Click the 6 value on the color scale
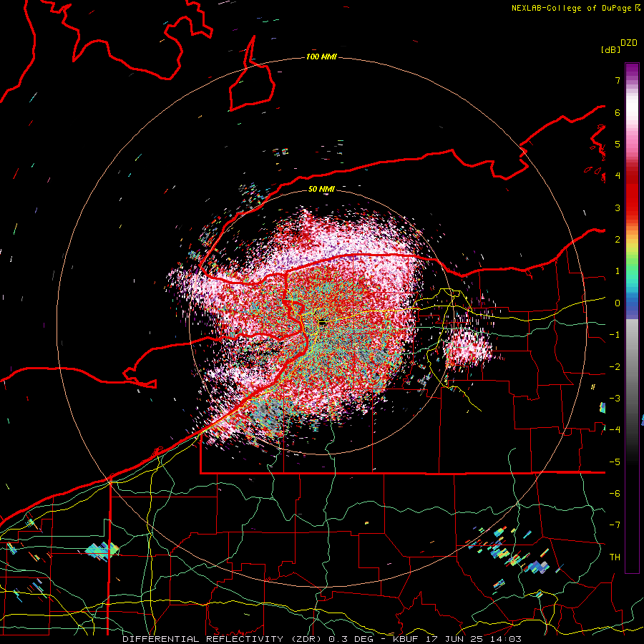 click(618, 112)
